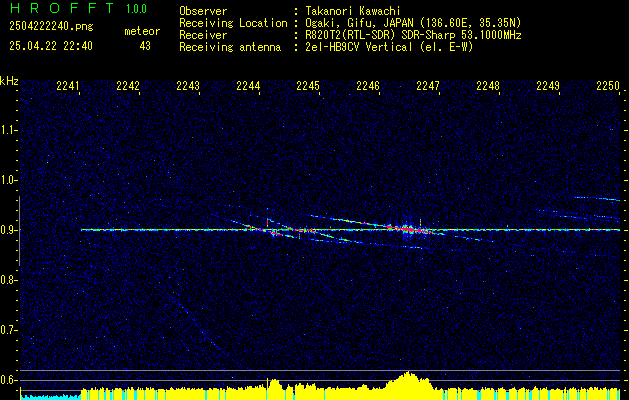The width and height of the screenshot is (629, 400).
Task: Click the cyan section of the power graph
Action: tap(51, 397)
